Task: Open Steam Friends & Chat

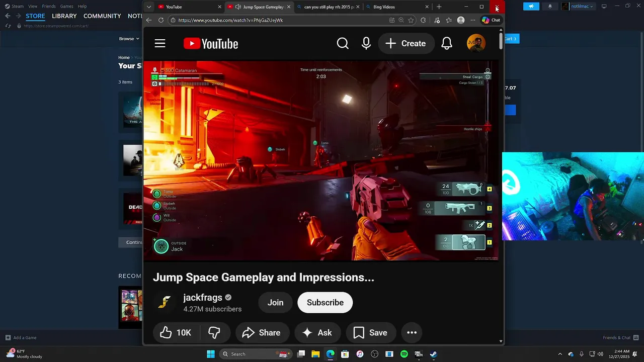Action: [621, 337]
